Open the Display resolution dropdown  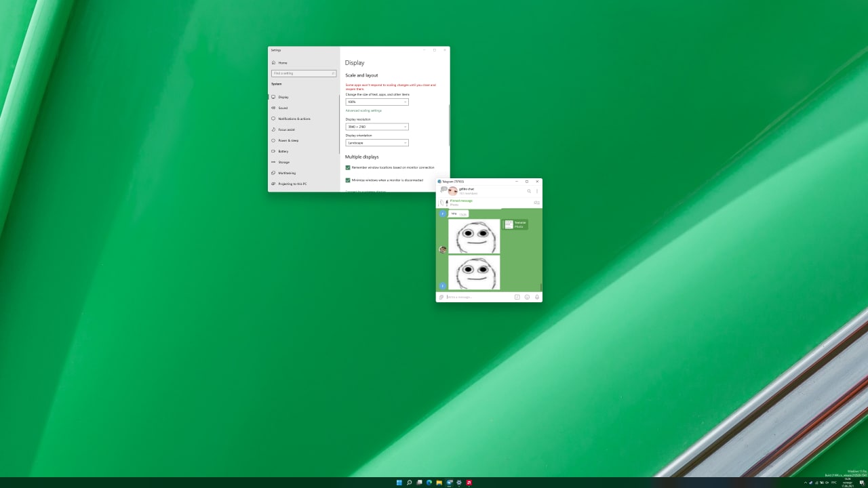pos(377,127)
